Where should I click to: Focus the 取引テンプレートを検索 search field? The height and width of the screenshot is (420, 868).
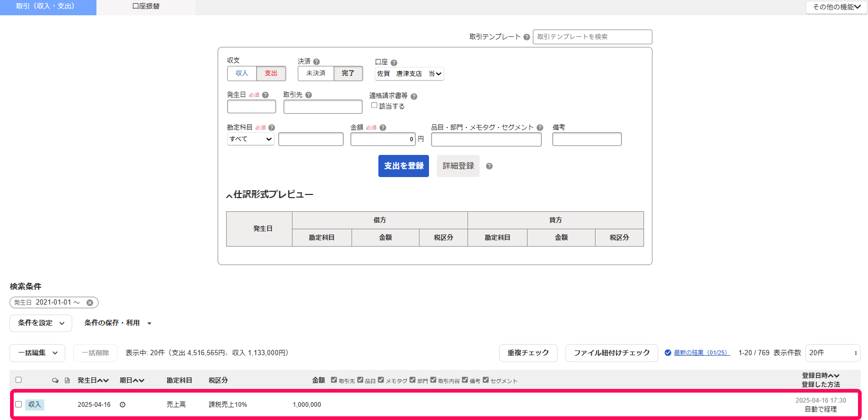pyautogui.click(x=592, y=37)
